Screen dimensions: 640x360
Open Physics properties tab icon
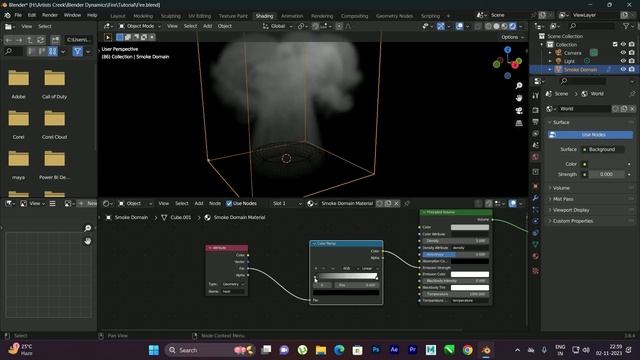point(536,221)
